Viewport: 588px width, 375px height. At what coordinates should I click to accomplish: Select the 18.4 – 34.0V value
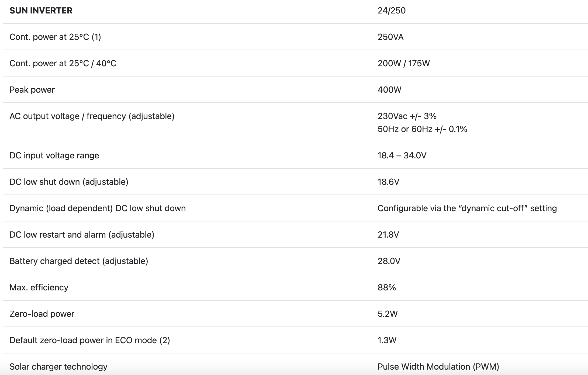[x=402, y=155]
